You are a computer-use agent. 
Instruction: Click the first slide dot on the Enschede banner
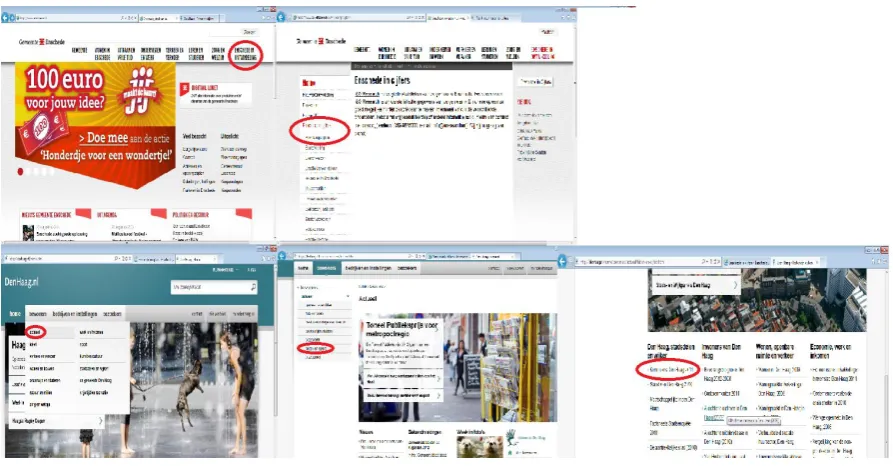[21, 171]
